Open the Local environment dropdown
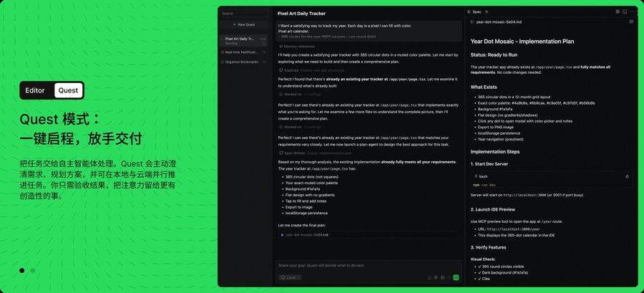The height and width of the screenshot is (293, 644). coord(290,277)
